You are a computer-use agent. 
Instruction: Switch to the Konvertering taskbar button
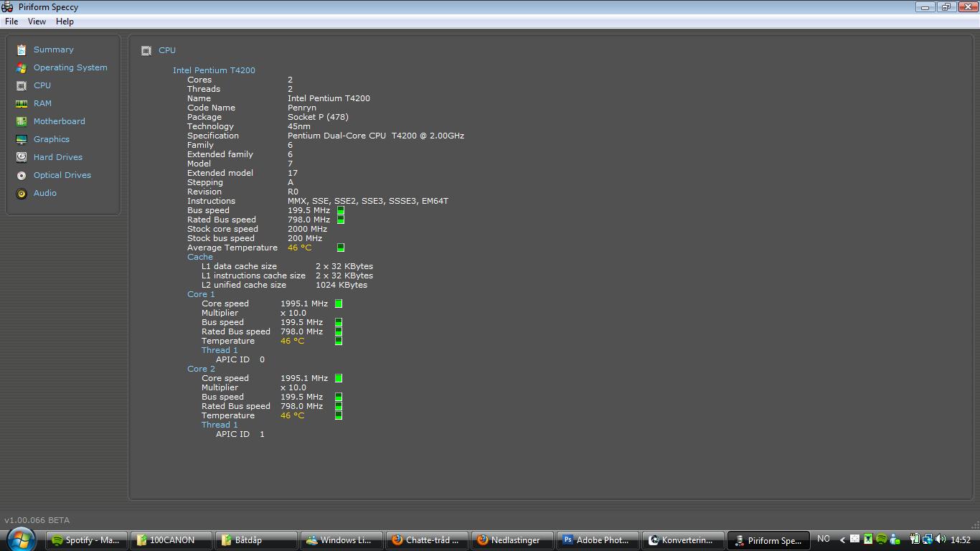[684, 540]
